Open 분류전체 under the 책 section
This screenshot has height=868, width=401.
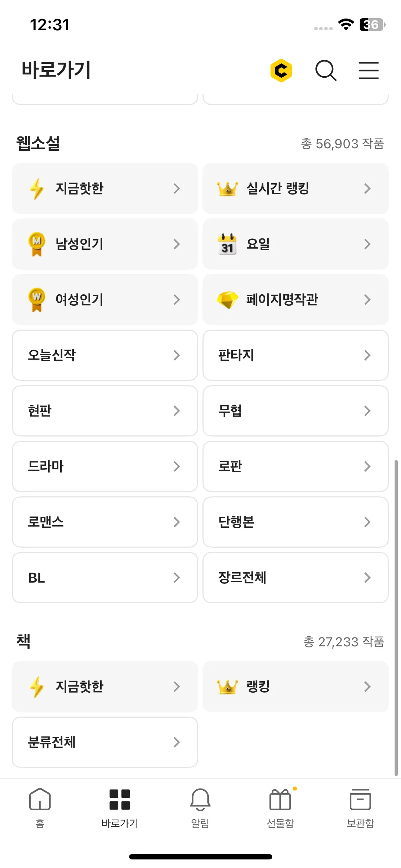(105, 742)
